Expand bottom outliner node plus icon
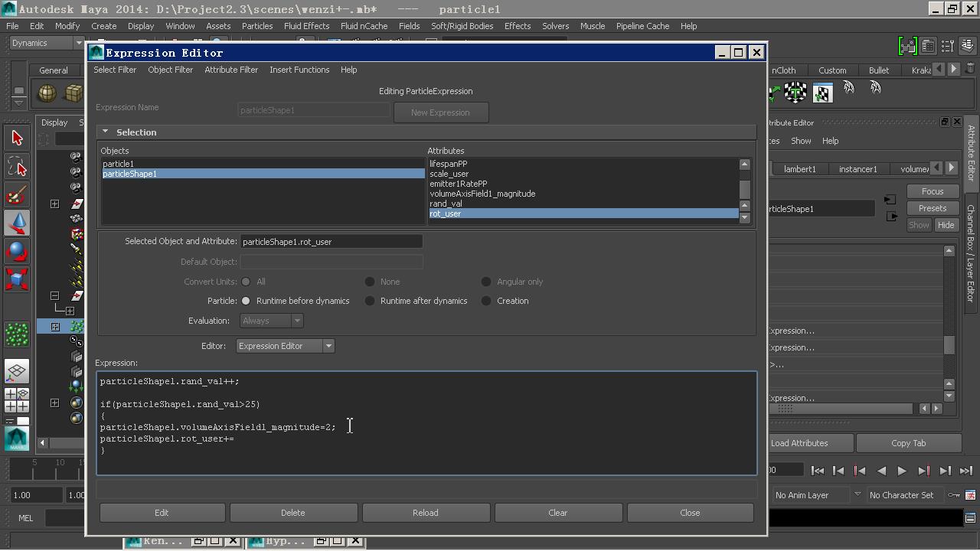Viewport: 980px width, 551px height. click(55, 403)
